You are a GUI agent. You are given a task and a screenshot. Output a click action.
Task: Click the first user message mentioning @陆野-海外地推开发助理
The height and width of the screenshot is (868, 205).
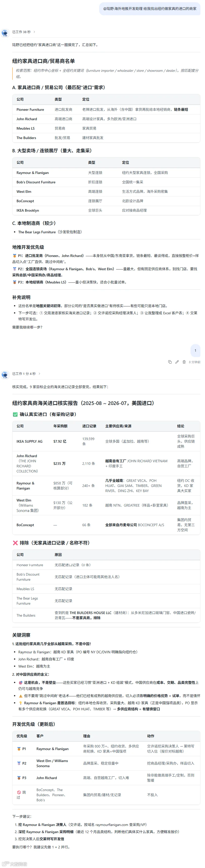click(x=150, y=9)
